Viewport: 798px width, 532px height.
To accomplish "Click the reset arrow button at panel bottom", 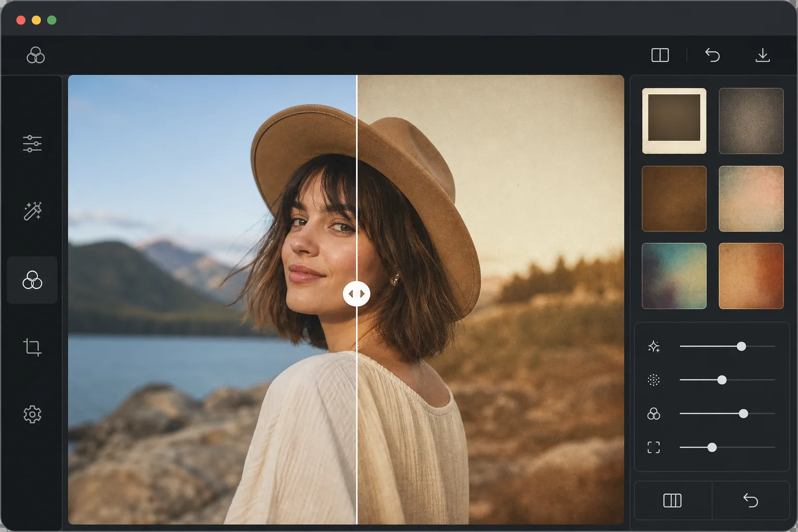I will coord(751,500).
